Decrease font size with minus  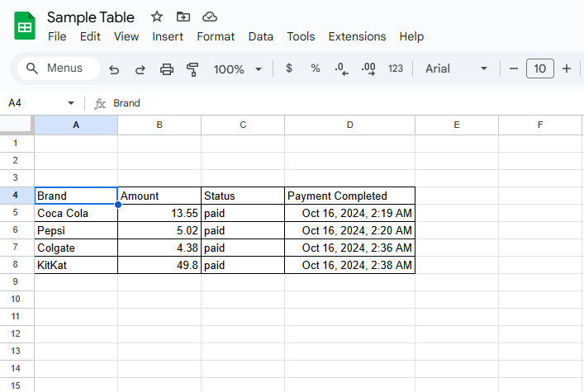coord(514,68)
